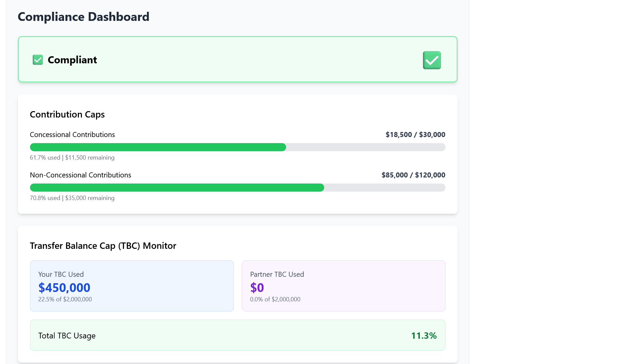Click the purple $0 partner value
This screenshot has width=640, height=364.
point(257,288)
